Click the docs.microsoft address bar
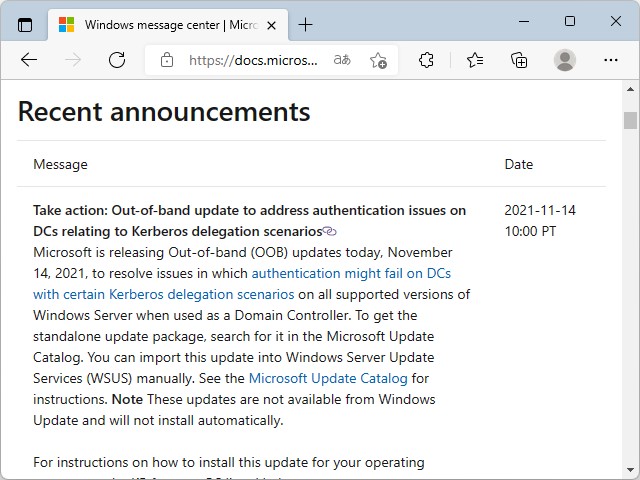640x480 pixels. point(253,60)
